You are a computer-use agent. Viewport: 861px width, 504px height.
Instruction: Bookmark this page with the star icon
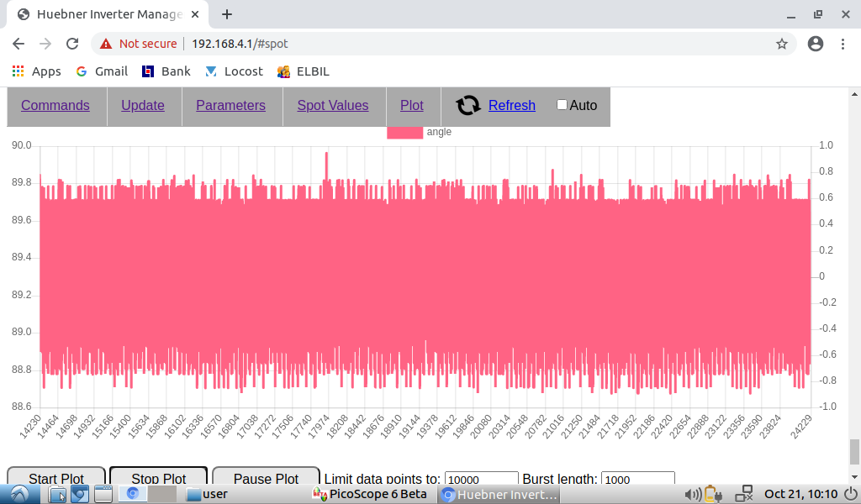click(x=781, y=44)
